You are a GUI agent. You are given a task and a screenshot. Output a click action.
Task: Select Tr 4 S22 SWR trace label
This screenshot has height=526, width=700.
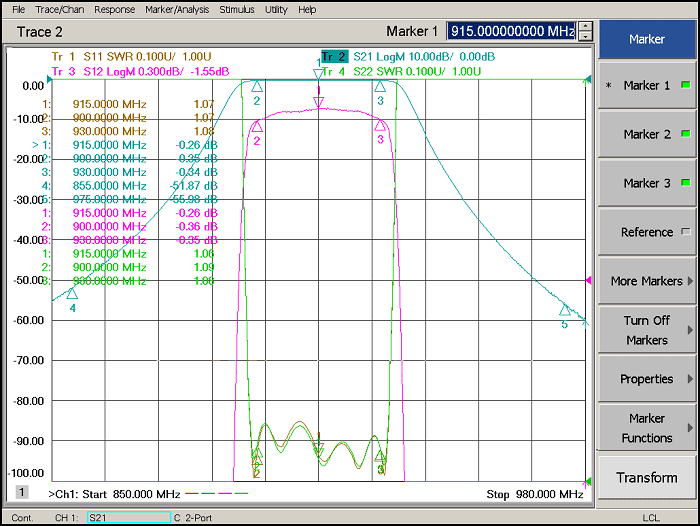(x=401, y=71)
